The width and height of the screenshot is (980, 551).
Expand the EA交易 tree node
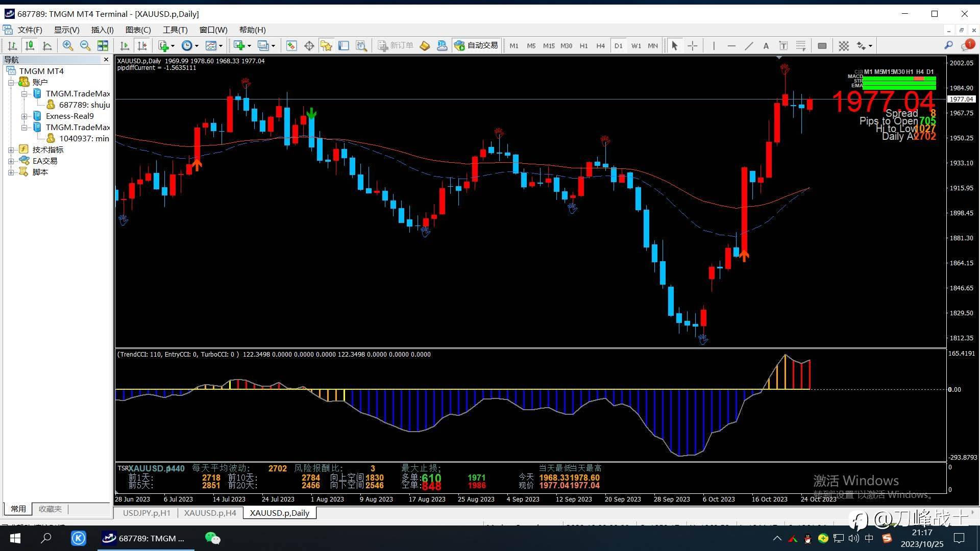click(11, 161)
